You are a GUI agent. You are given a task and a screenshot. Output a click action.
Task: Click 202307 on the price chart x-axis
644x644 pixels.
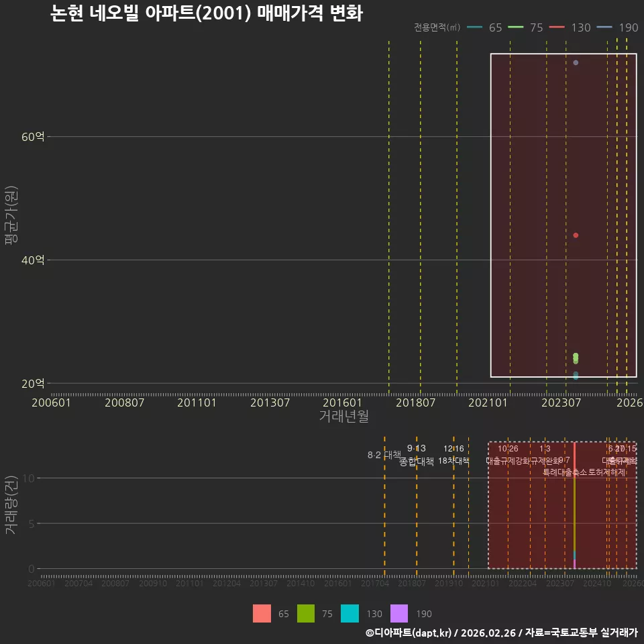pos(561,402)
